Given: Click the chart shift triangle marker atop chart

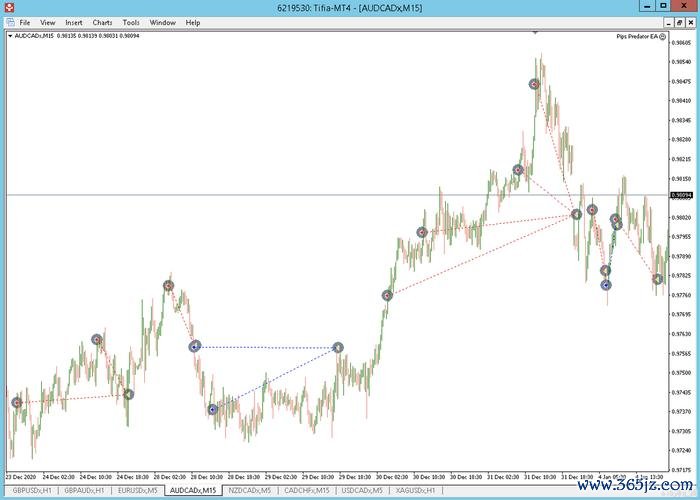Looking at the screenshot, I should (x=535, y=32).
